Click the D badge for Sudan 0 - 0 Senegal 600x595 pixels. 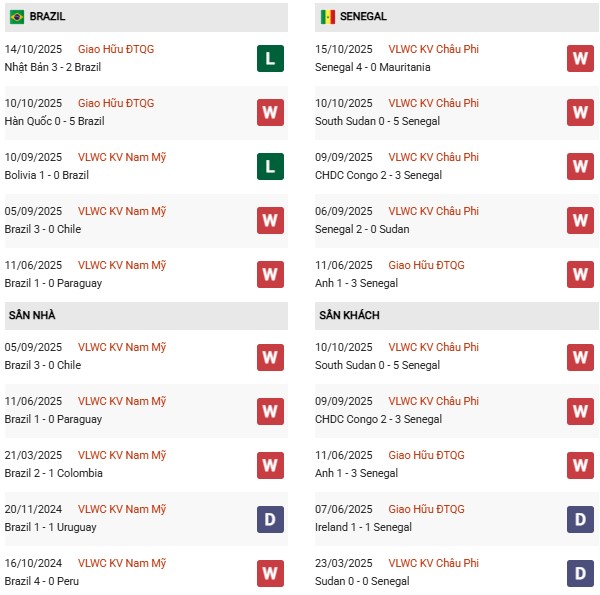point(580,573)
